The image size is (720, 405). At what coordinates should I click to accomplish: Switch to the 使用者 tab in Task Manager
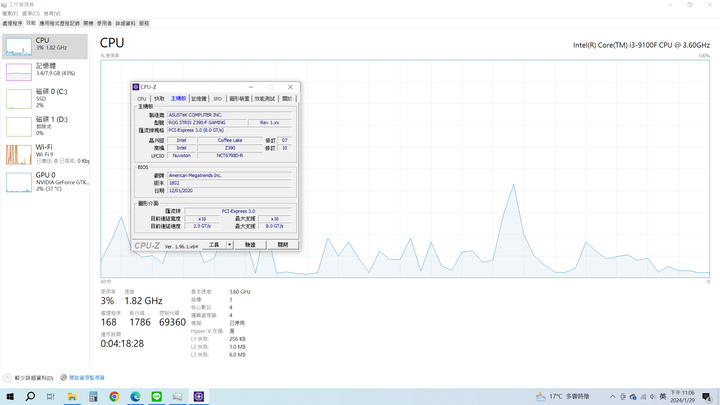pos(104,23)
